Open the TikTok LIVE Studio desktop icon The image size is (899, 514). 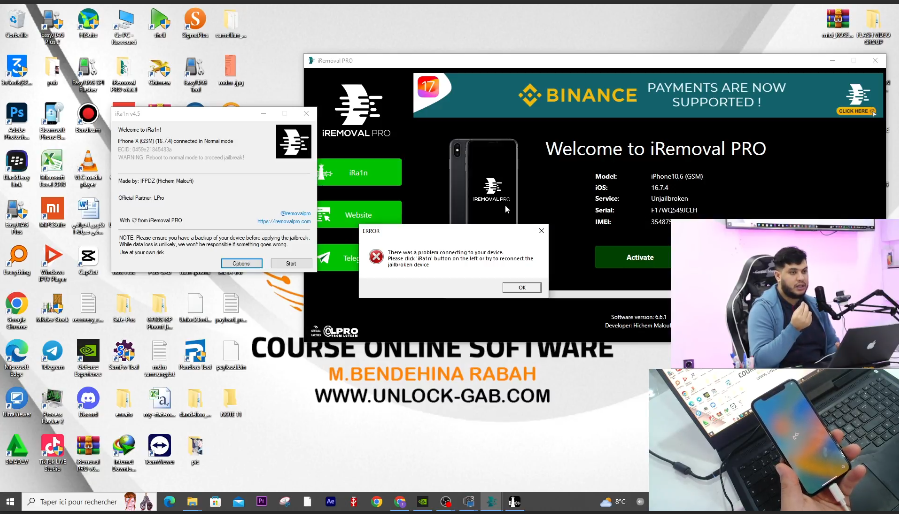click(52, 453)
